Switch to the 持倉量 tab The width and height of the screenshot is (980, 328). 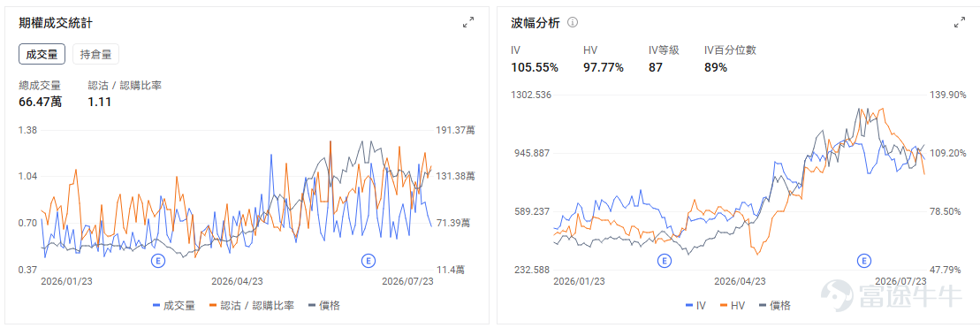click(x=95, y=54)
